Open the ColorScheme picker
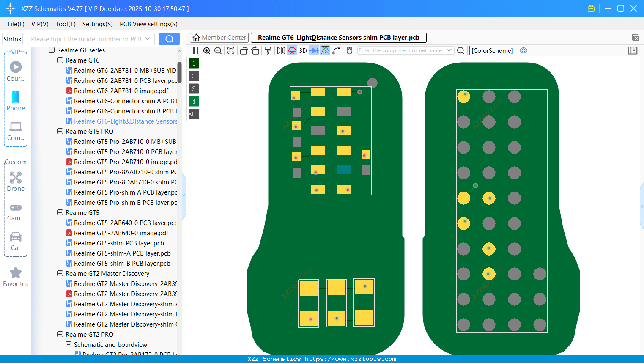Image resolution: width=644 pixels, height=363 pixels. click(x=492, y=50)
